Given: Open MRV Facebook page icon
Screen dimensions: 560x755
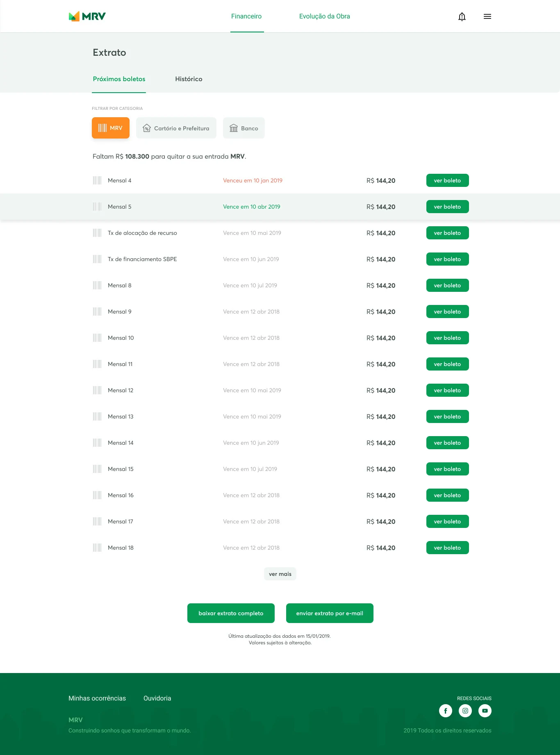Looking at the screenshot, I should coord(445,711).
